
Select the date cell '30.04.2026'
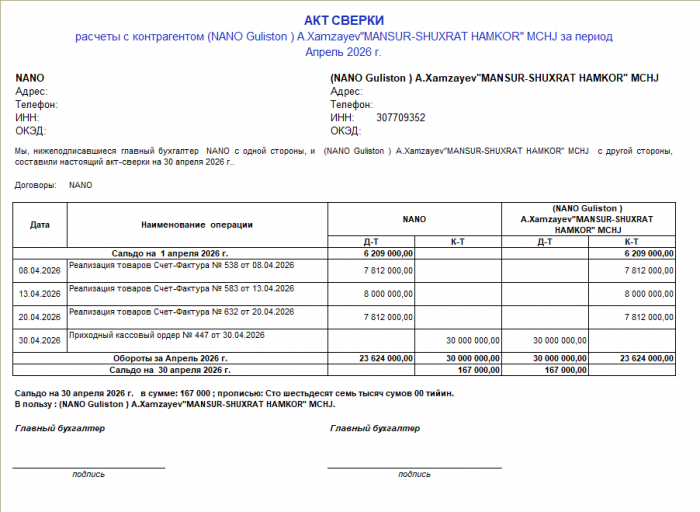[40, 340]
